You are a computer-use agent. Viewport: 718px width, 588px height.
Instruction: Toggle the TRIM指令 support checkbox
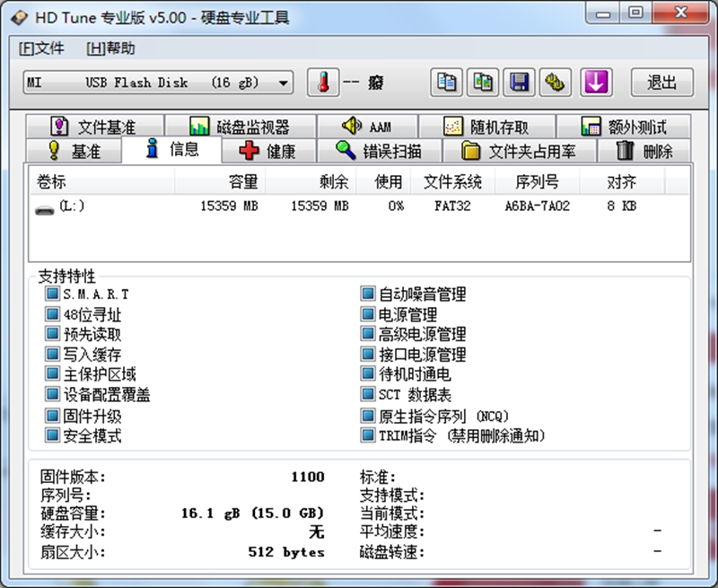click(x=368, y=435)
